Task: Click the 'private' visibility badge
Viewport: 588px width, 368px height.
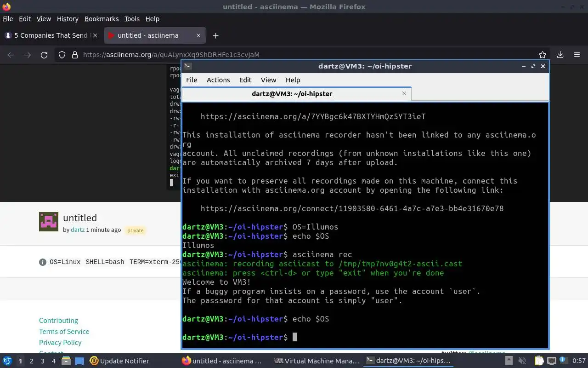Action: pyautogui.click(x=136, y=230)
